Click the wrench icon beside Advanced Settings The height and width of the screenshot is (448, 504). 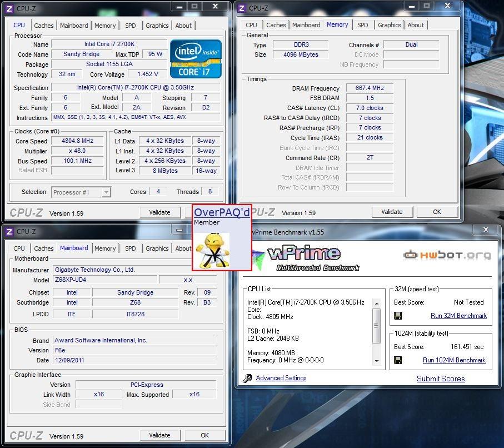pos(247,378)
